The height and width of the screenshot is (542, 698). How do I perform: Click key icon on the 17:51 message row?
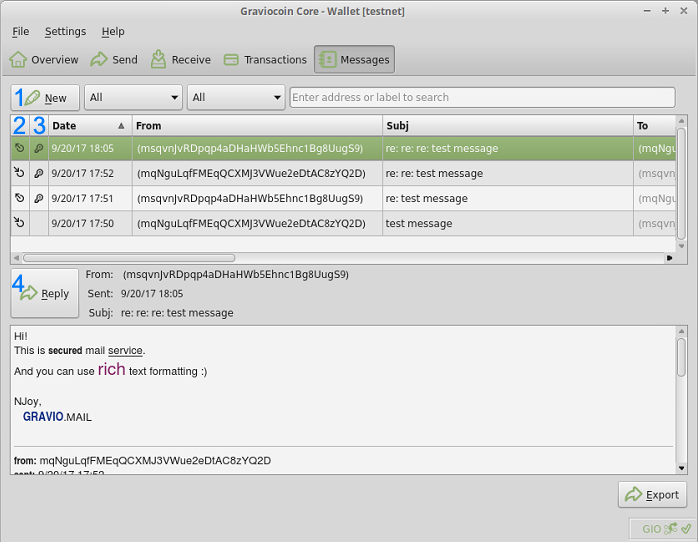click(39, 198)
